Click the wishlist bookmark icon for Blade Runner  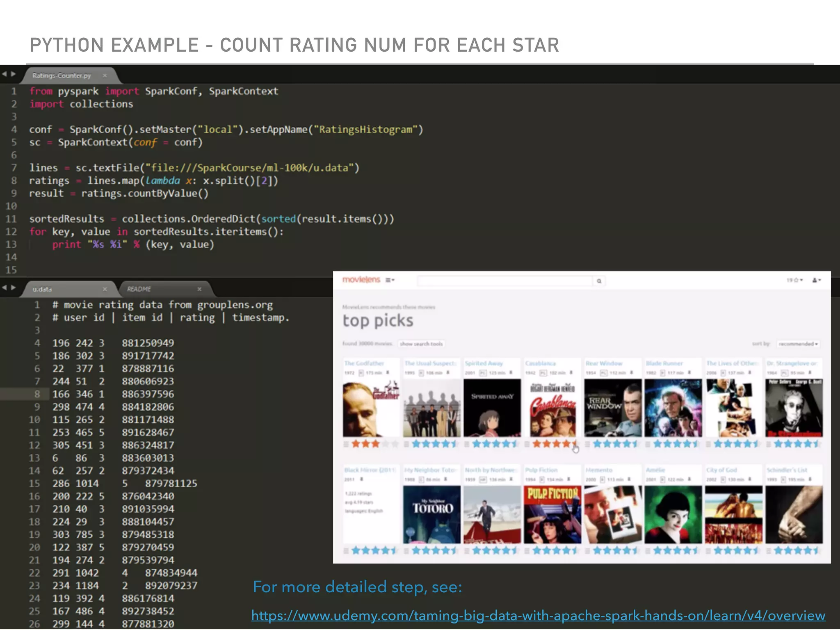click(689, 373)
